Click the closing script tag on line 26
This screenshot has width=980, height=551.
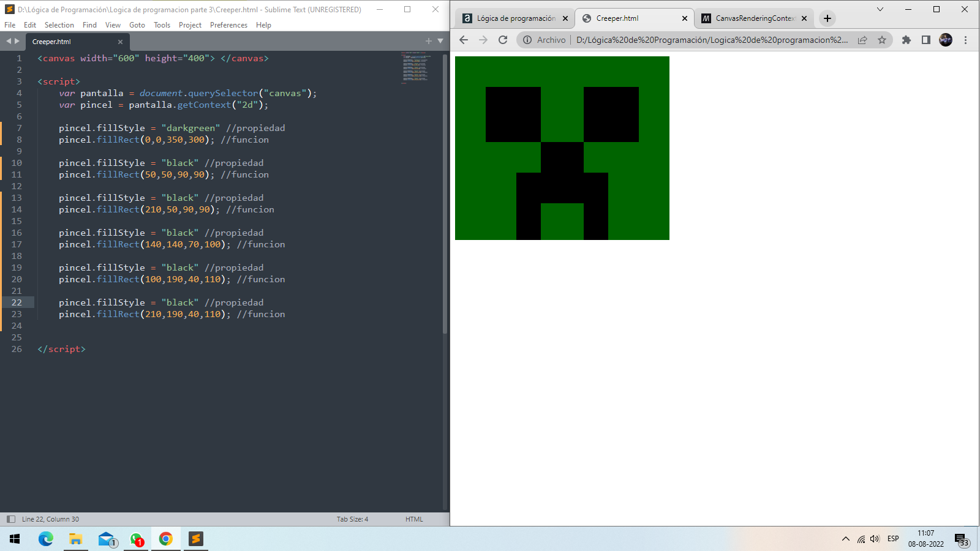pyautogui.click(x=61, y=349)
